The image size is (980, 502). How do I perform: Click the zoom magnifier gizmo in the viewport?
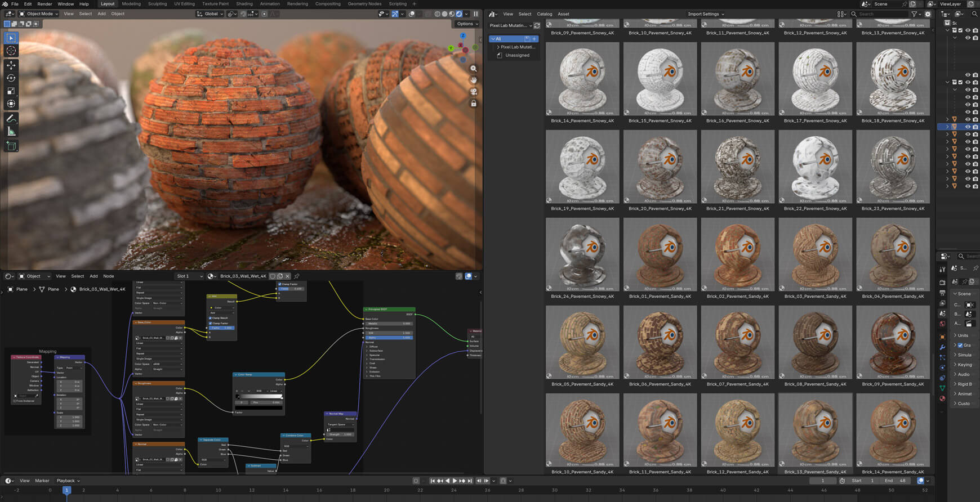(474, 68)
